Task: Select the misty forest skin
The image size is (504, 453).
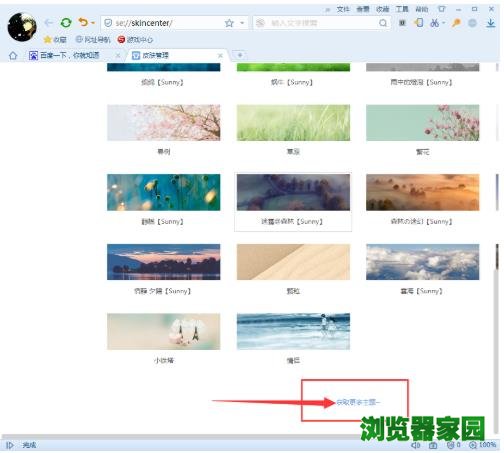Action: click(293, 192)
